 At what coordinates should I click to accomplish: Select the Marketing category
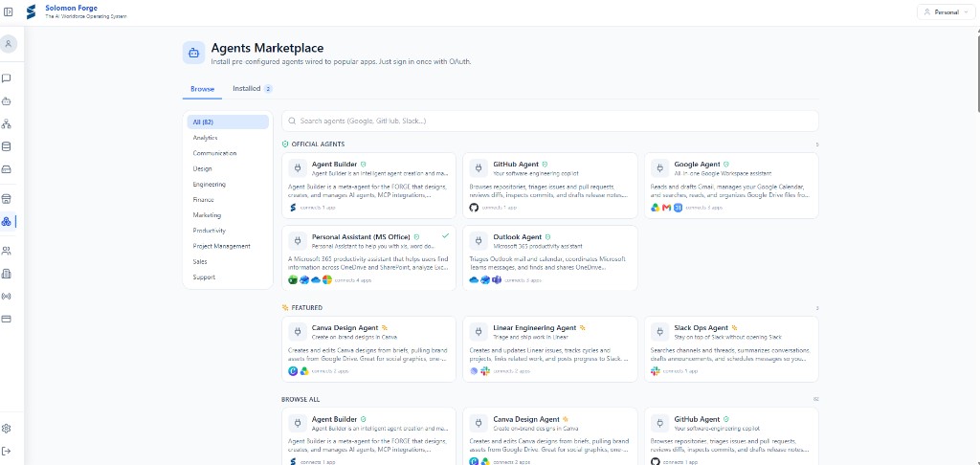point(228,215)
